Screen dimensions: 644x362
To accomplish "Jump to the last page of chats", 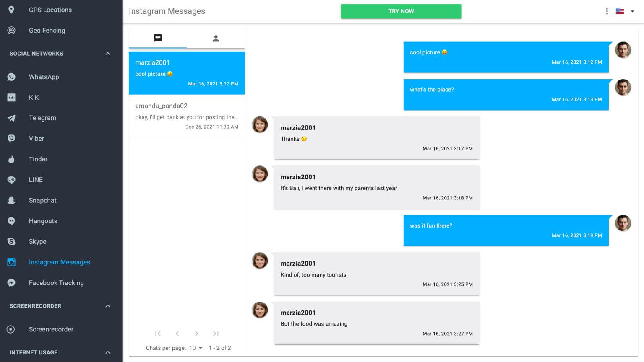I will 216,334.
